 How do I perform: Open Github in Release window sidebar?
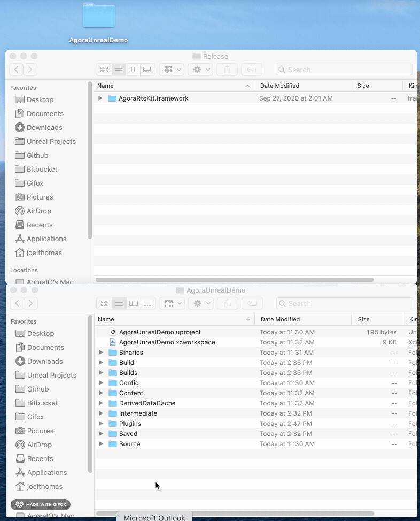[32, 156]
